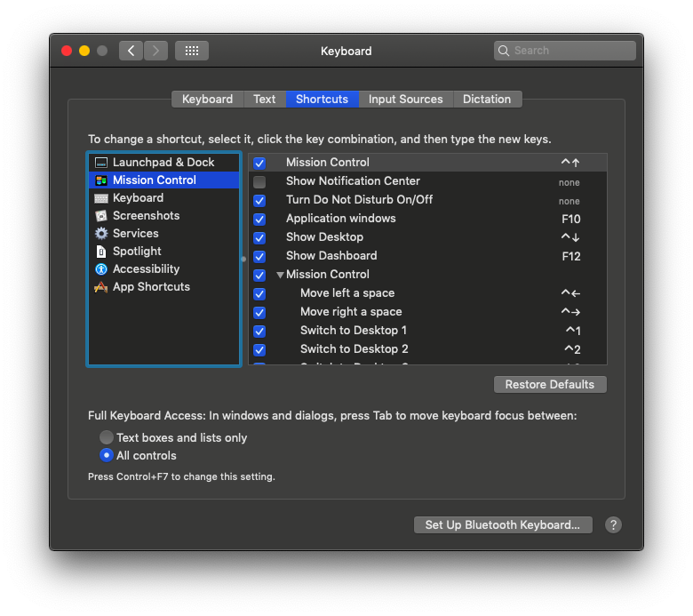Select App Shortcuts category
This screenshot has height=616, width=693.
click(163, 286)
